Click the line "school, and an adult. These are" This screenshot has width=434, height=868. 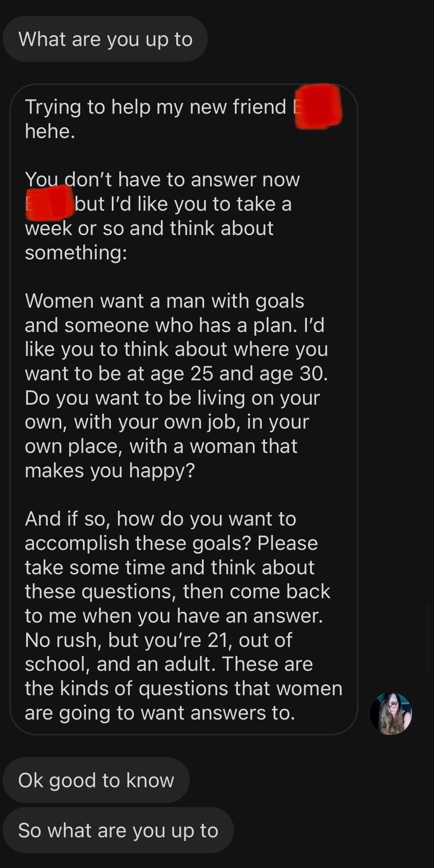pos(169,664)
